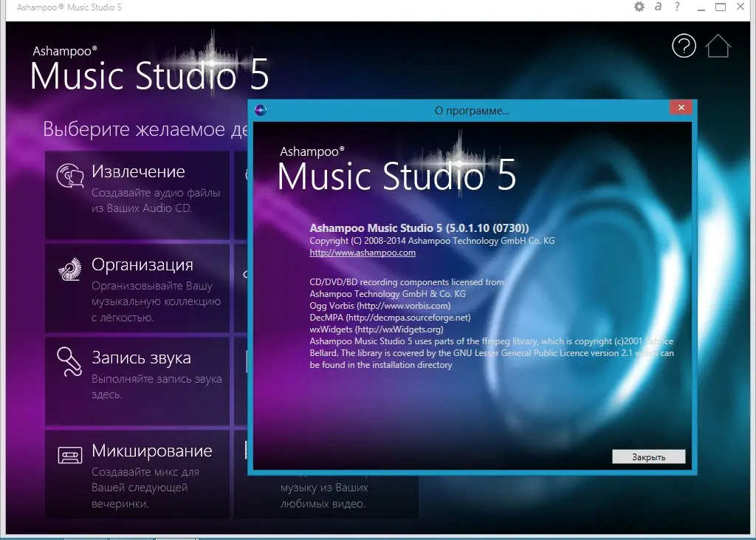Close the main Ashampoo Music Studio 5 window

coord(740,7)
